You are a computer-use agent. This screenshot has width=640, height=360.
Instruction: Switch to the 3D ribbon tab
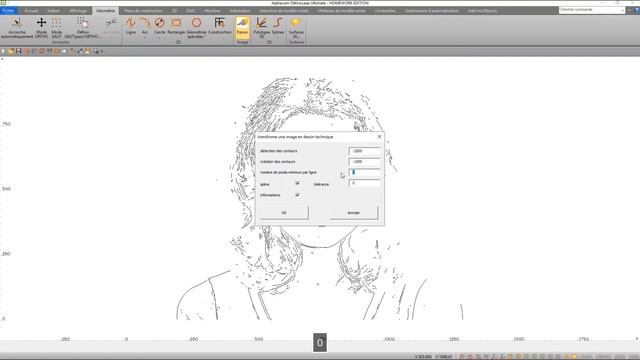pos(174,11)
